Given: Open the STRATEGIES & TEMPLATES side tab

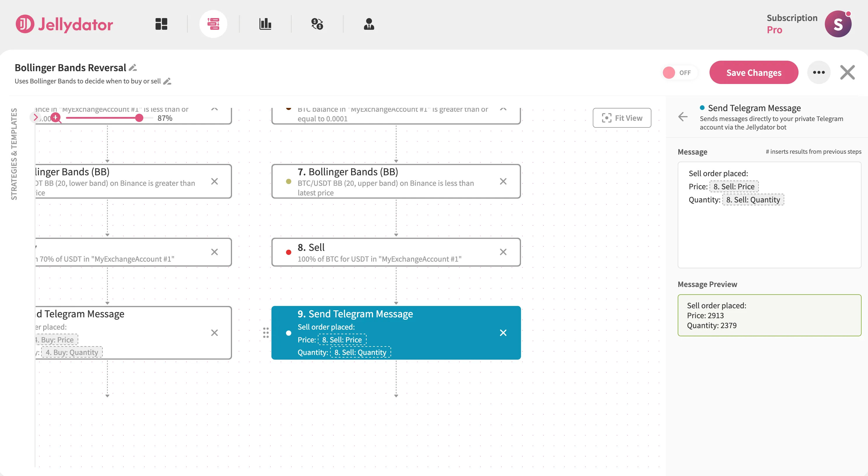Looking at the screenshot, I should (x=14, y=154).
